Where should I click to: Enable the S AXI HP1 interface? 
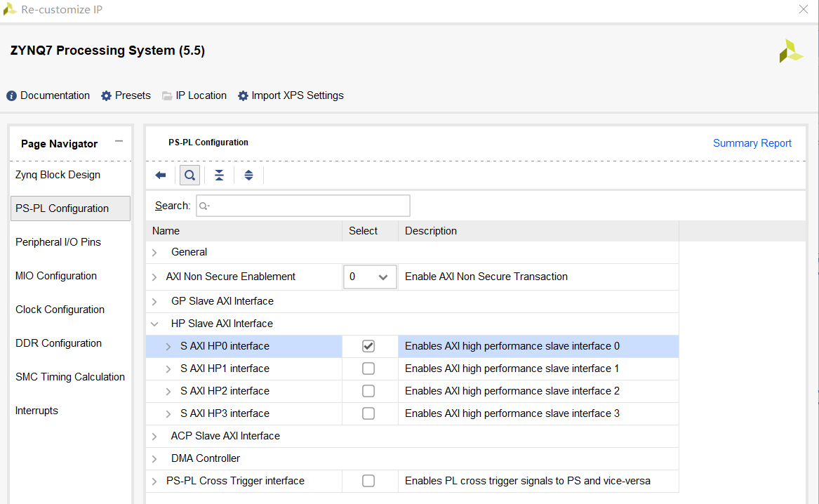click(368, 368)
